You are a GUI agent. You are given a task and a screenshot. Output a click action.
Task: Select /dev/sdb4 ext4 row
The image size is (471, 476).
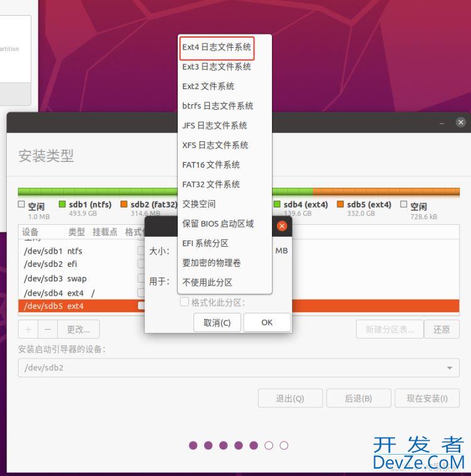(x=82, y=293)
